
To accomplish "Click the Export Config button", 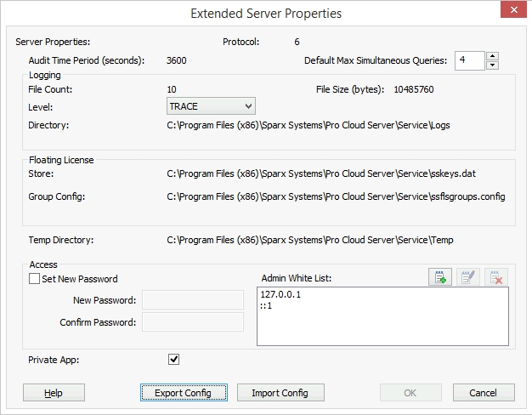I will tap(183, 393).
